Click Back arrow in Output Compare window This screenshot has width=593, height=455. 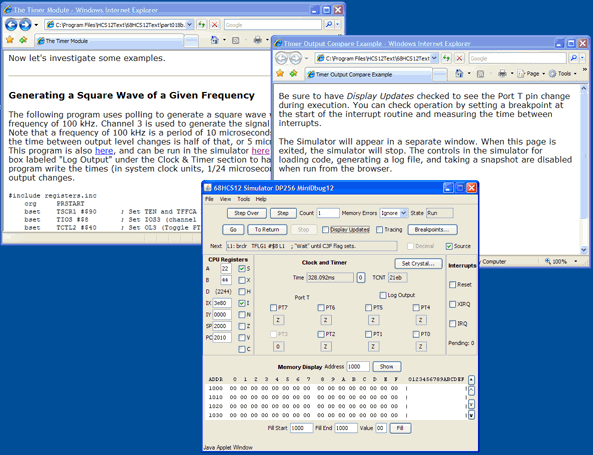click(281, 58)
